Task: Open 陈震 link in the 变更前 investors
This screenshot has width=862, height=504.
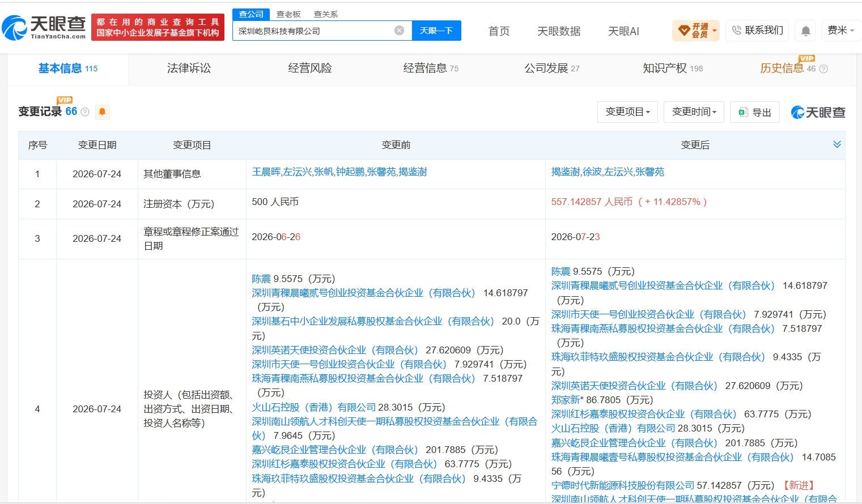Action: click(x=261, y=279)
